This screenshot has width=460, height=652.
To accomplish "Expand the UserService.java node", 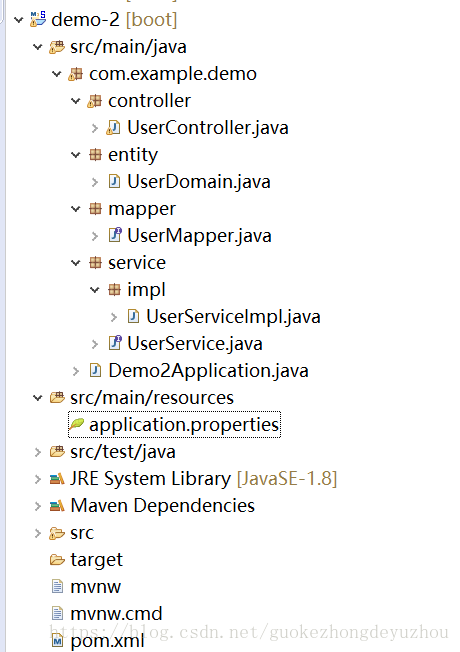I will (95, 344).
